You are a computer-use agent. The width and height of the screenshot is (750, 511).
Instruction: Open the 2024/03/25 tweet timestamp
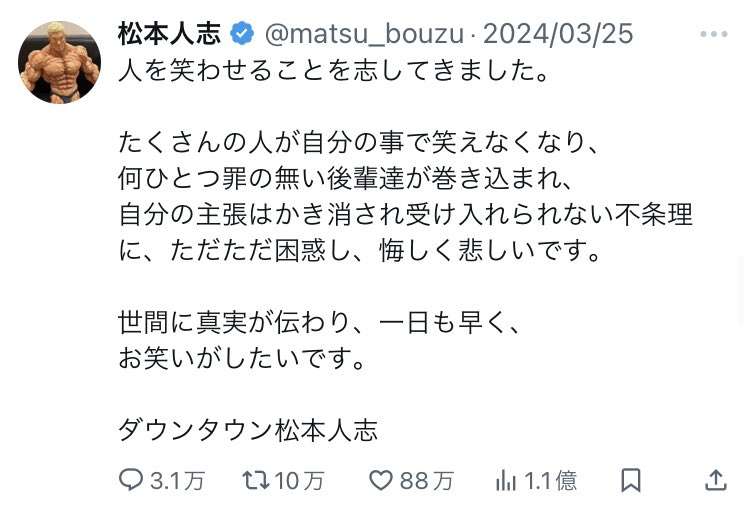(558, 34)
